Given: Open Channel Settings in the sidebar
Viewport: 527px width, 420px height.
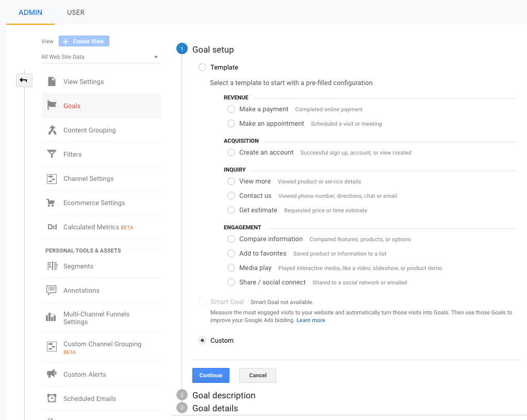Looking at the screenshot, I should [x=102, y=178].
